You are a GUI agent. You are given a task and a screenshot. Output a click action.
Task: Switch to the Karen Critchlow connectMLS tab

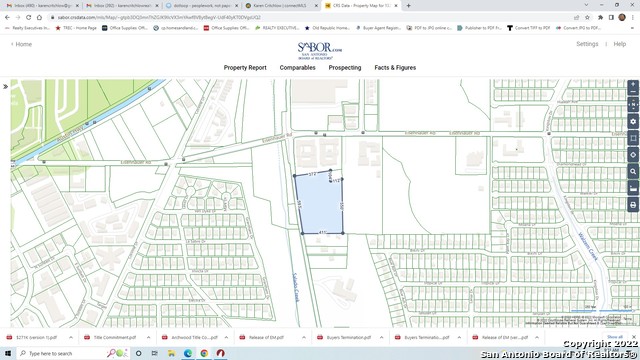click(282, 6)
